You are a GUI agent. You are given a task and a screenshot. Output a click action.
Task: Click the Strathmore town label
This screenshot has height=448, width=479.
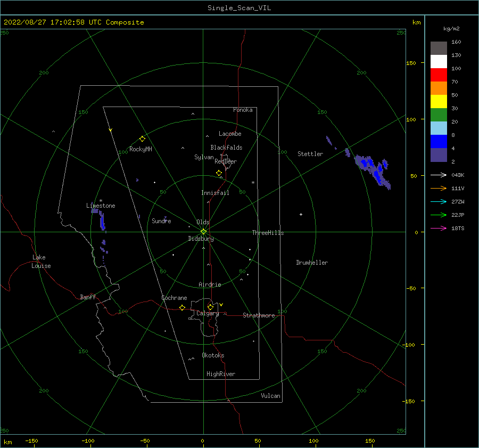click(x=259, y=315)
